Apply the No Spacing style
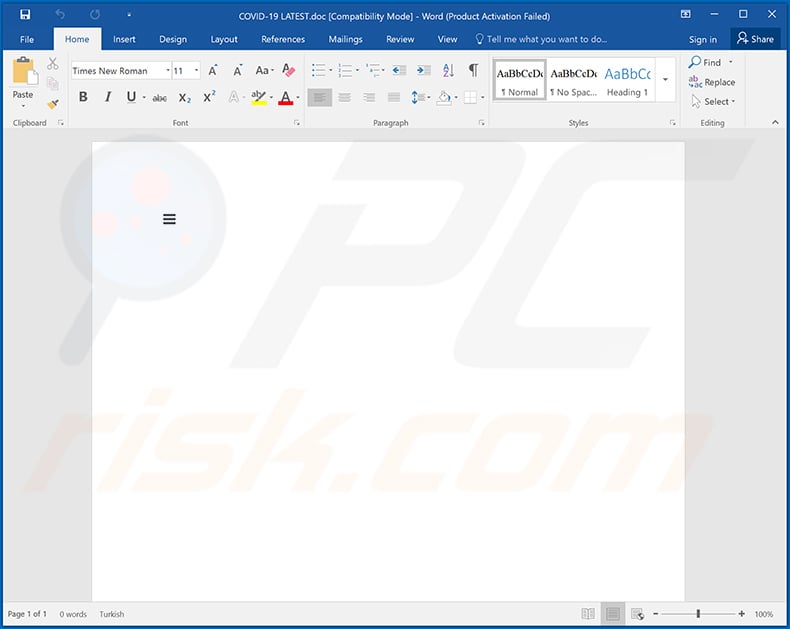790x629 pixels. [x=573, y=81]
